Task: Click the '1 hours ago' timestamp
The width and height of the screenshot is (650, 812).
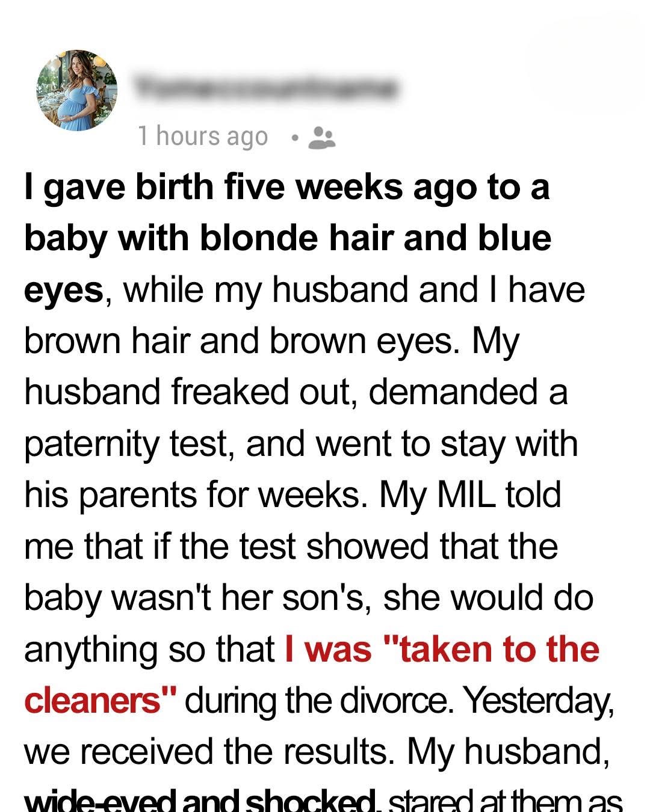Action: tap(203, 136)
